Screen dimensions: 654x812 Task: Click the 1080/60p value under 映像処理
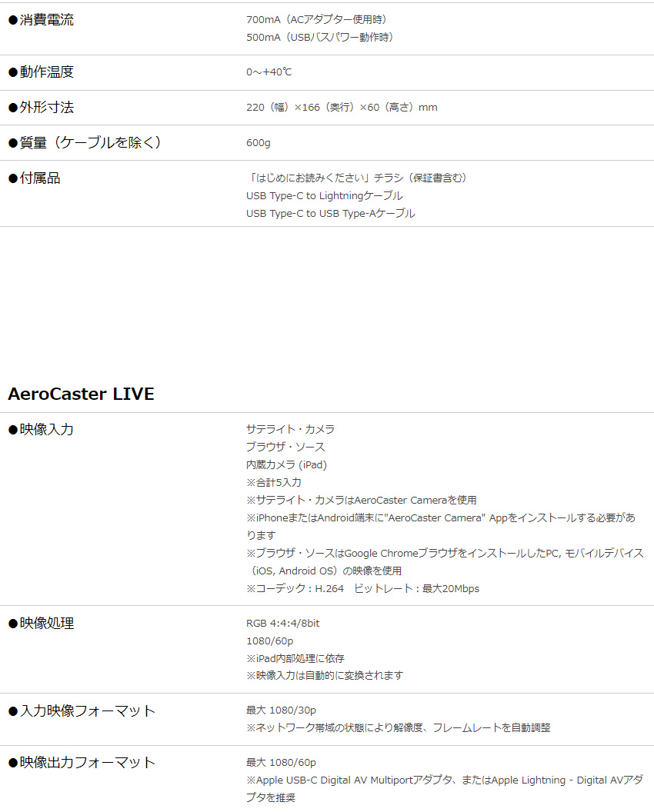coord(269,641)
